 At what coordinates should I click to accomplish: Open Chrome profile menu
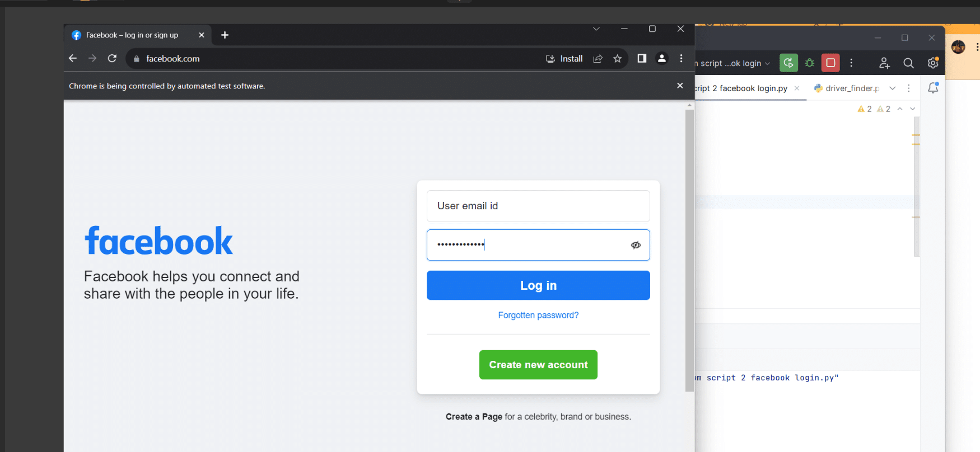[661, 58]
